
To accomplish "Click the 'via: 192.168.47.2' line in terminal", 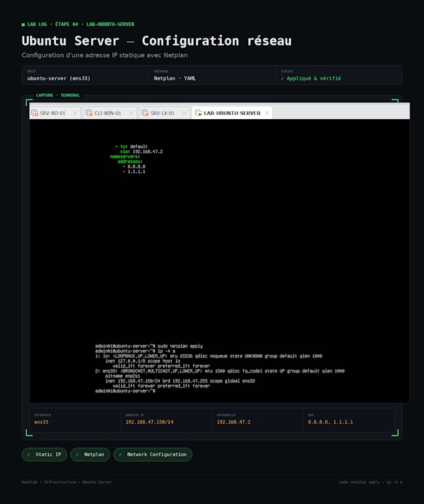I will pyautogui.click(x=142, y=152).
